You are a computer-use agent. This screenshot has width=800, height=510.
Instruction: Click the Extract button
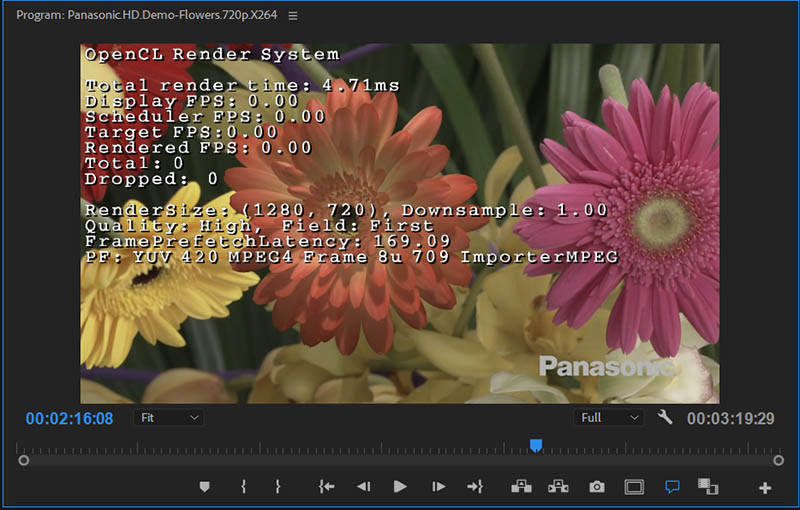pyautogui.click(x=558, y=487)
